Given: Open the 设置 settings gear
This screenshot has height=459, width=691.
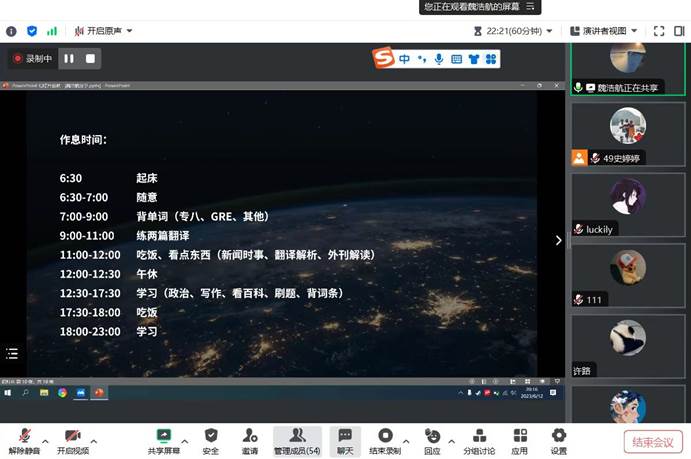Looking at the screenshot, I should [x=558, y=437].
